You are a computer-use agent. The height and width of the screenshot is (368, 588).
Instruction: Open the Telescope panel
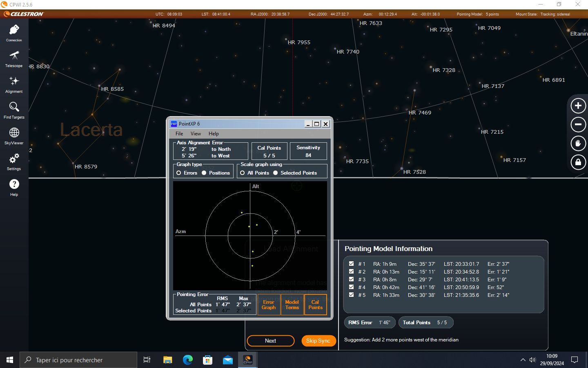[x=14, y=58]
